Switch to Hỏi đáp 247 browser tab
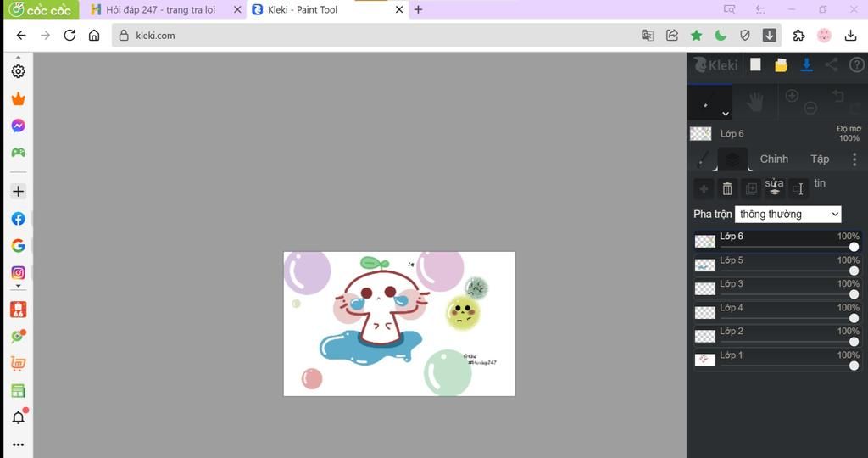 coord(160,9)
